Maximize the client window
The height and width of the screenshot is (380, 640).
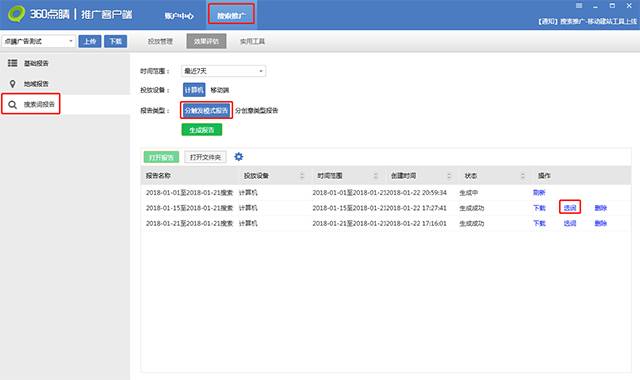[x=612, y=6]
